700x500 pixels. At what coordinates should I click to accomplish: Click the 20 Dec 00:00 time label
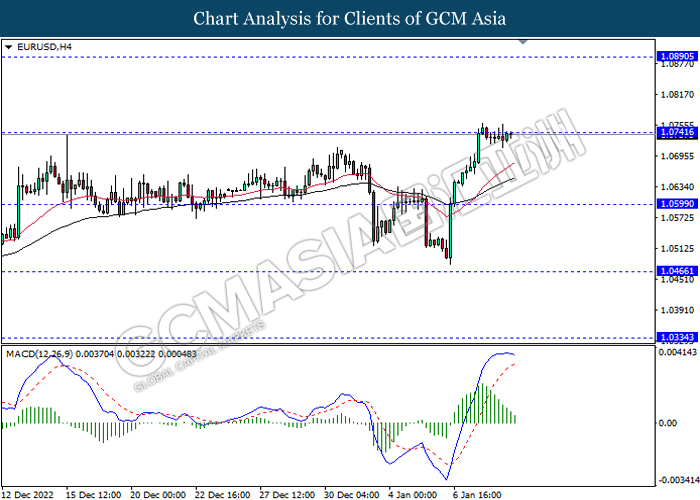coord(158,495)
